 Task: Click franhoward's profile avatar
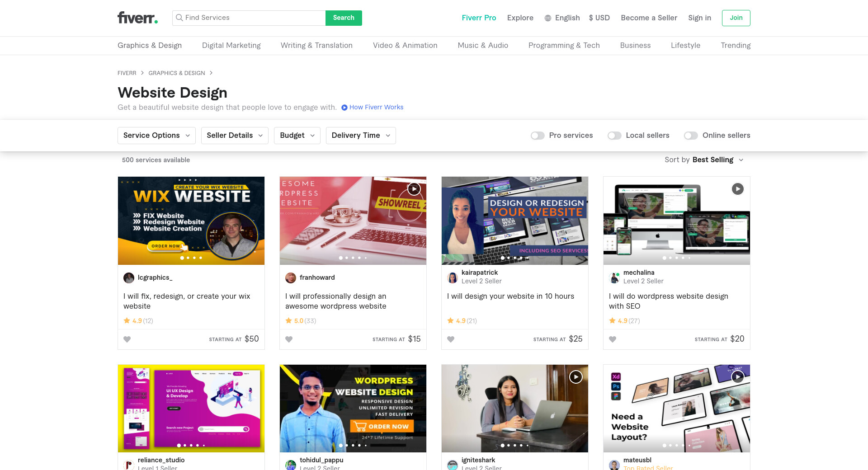pos(291,277)
